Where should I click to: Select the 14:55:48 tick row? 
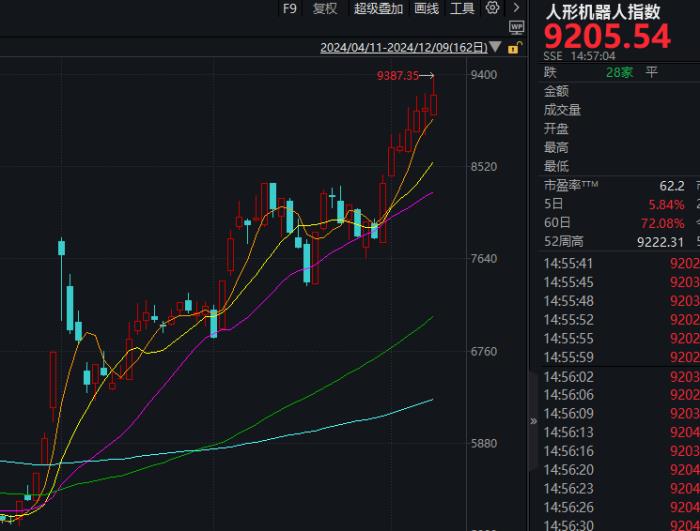(620, 301)
